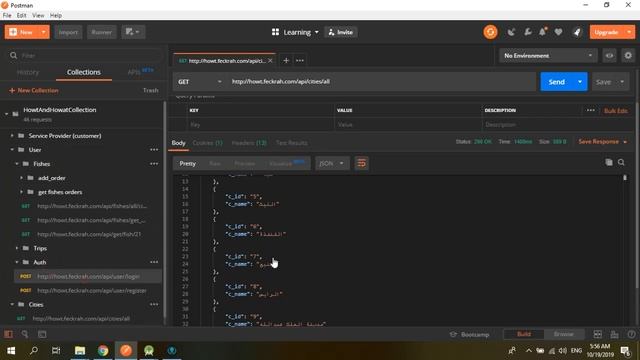Switch to the History tab
Viewport: 640px width, 360px height.
click(x=28, y=72)
